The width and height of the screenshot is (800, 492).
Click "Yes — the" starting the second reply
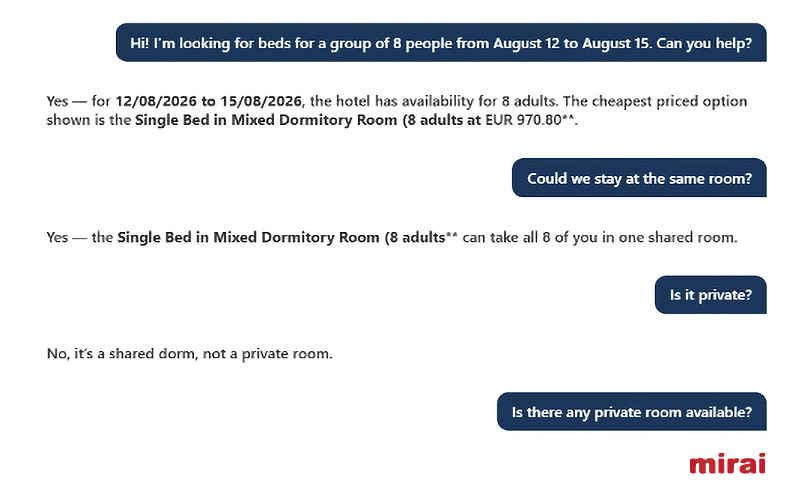pos(80,237)
